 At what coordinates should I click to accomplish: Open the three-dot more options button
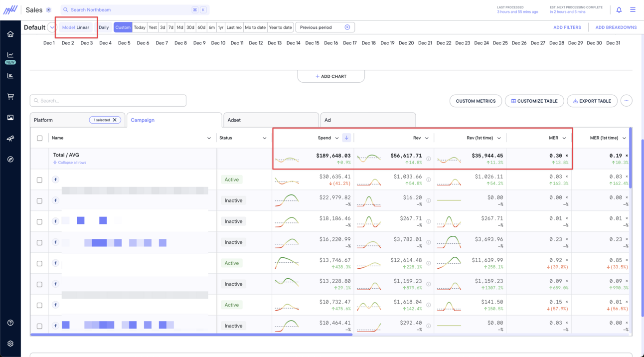click(x=627, y=101)
